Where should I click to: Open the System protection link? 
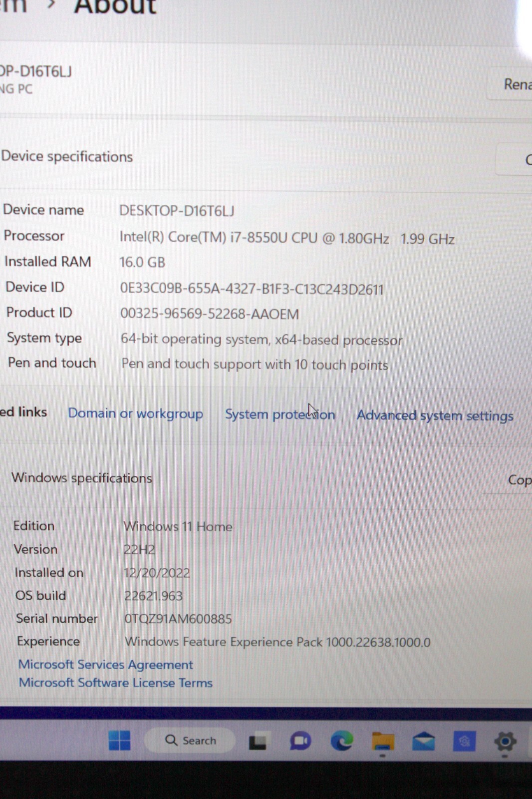tap(280, 414)
